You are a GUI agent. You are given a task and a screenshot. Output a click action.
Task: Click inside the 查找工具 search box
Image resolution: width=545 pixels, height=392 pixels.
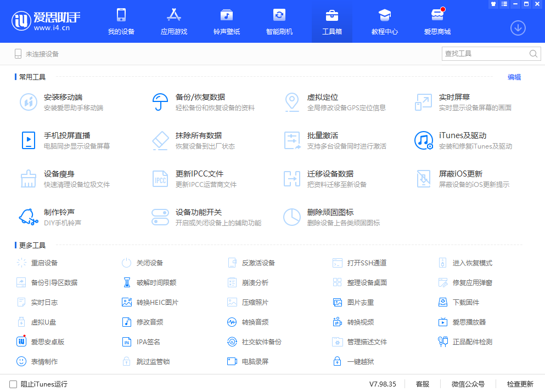pos(486,54)
